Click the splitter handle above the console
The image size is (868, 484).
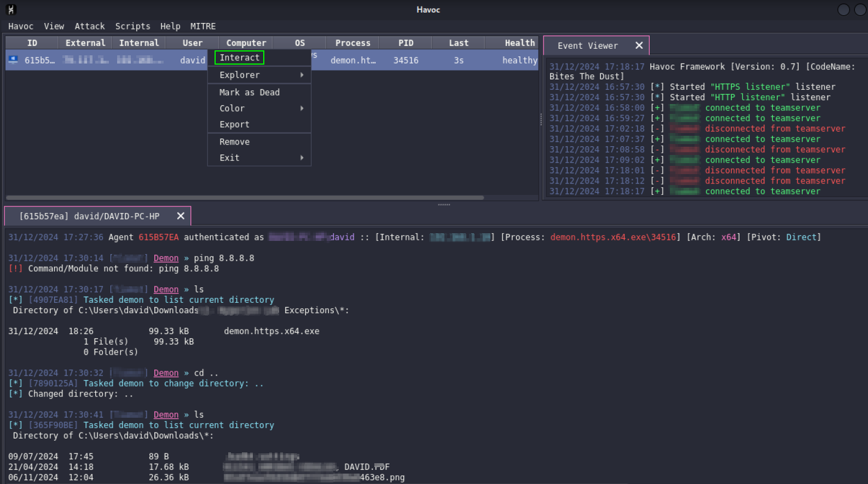pos(444,204)
